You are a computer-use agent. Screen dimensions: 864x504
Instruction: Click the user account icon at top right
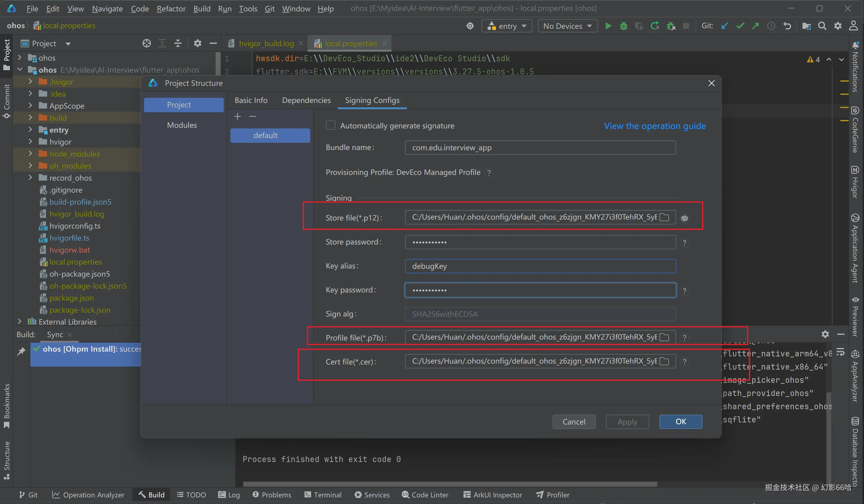(854, 26)
